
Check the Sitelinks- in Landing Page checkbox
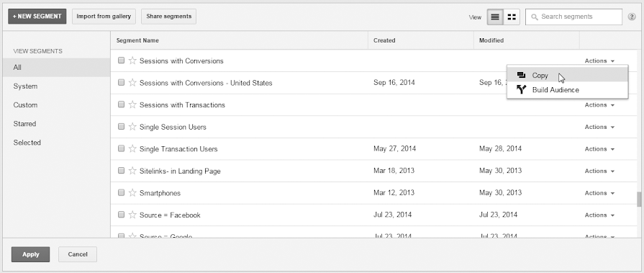pos(121,171)
